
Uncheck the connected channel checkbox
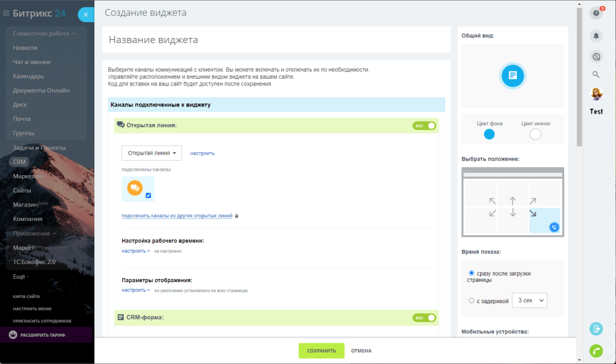(x=149, y=196)
